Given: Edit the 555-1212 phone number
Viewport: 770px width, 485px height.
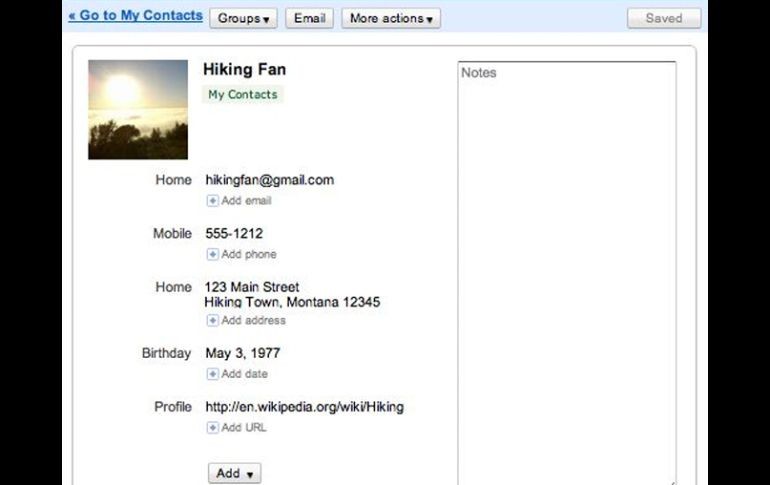Looking at the screenshot, I should pos(234,234).
